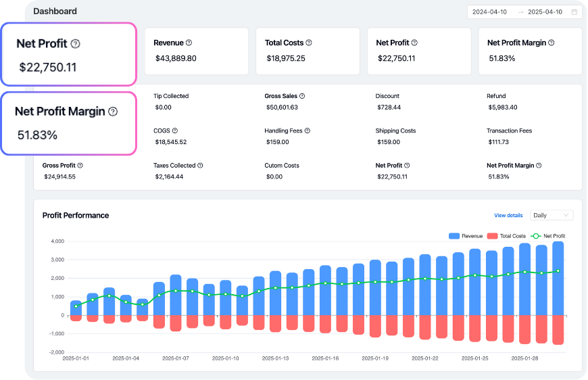Click help icon in large highlighted Net Profit card
The width and height of the screenshot is (588, 380).
pyautogui.click(x=76, y=44)
